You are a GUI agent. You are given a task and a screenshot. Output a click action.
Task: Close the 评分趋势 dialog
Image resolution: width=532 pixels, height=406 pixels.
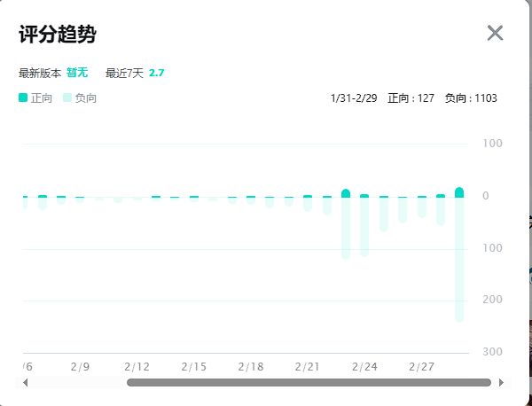(x=495, y=33)
